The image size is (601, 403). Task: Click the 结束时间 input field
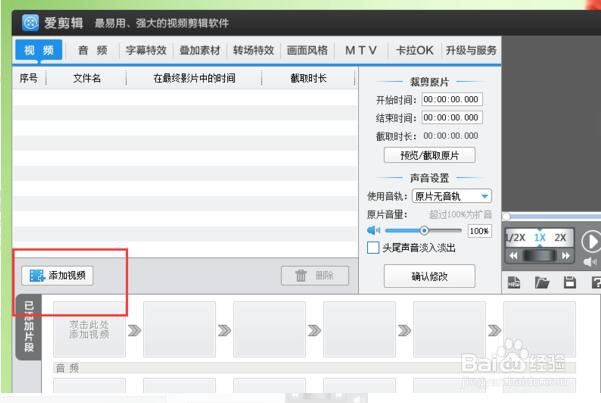click(452, 117)
